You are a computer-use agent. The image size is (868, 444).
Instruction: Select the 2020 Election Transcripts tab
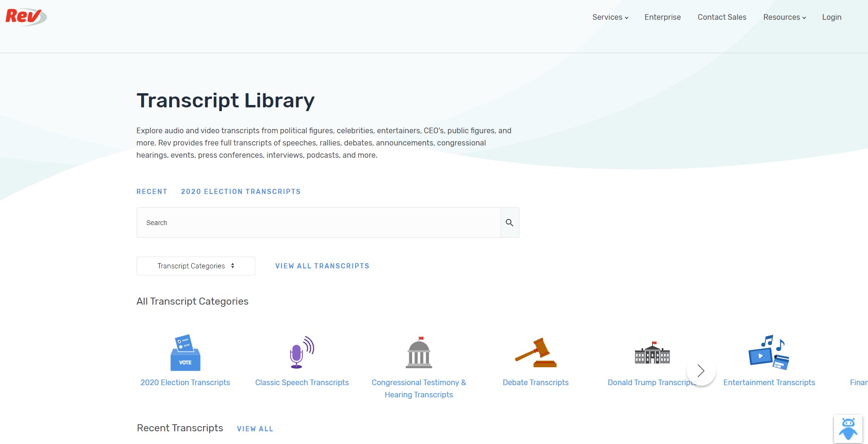(x=241, y=191)
